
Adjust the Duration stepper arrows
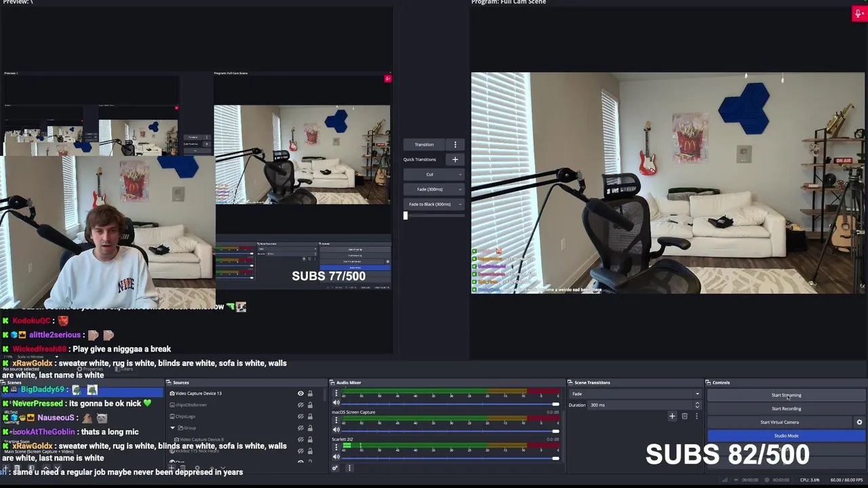(x=696, y=405)
